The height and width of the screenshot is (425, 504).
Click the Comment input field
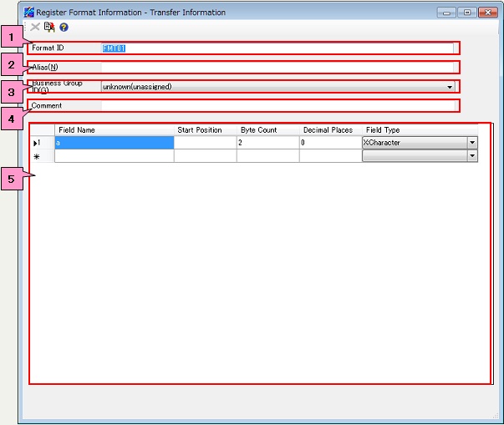(x=276, y=106)
